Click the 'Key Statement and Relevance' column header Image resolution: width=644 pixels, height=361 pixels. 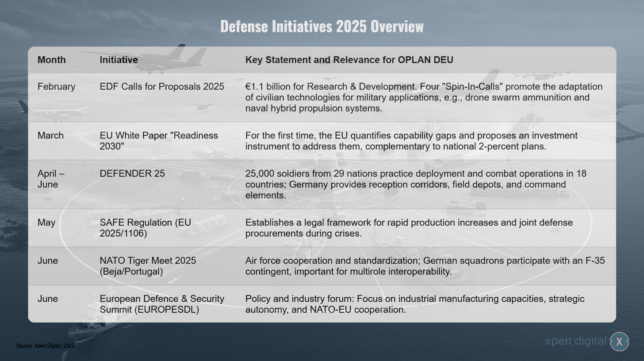click(x=349, y=60)
